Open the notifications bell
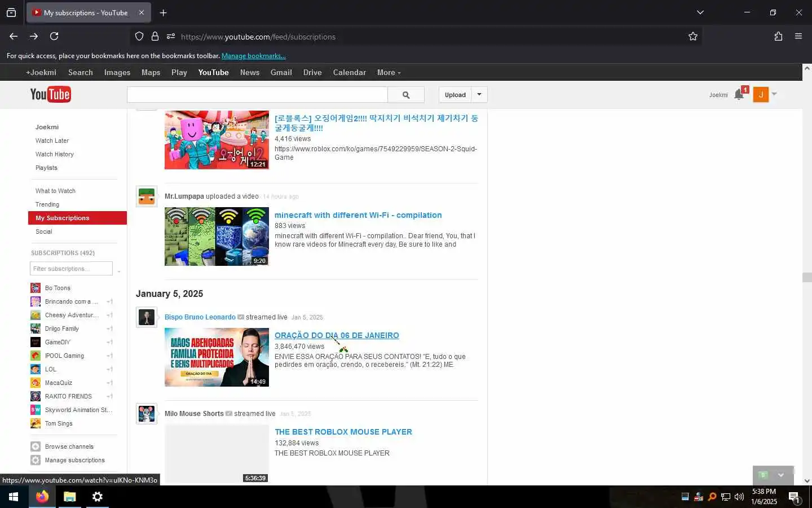The width and height of the screenshot is (812, 508). (x=739, y=94)
